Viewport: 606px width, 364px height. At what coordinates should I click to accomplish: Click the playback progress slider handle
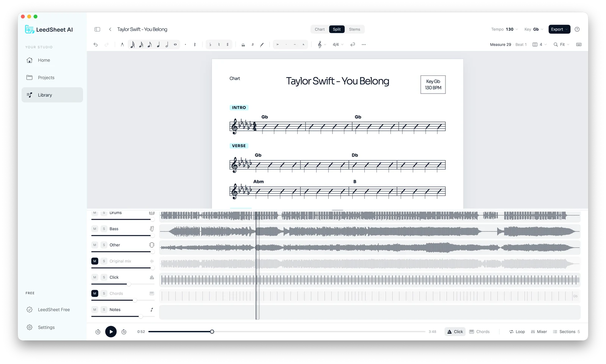(212, 332)
